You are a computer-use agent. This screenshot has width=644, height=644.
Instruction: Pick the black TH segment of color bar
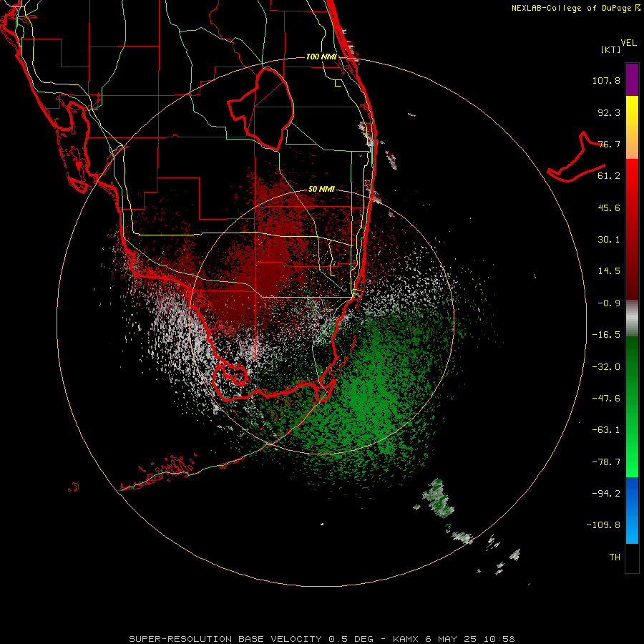tap(632, 557)
